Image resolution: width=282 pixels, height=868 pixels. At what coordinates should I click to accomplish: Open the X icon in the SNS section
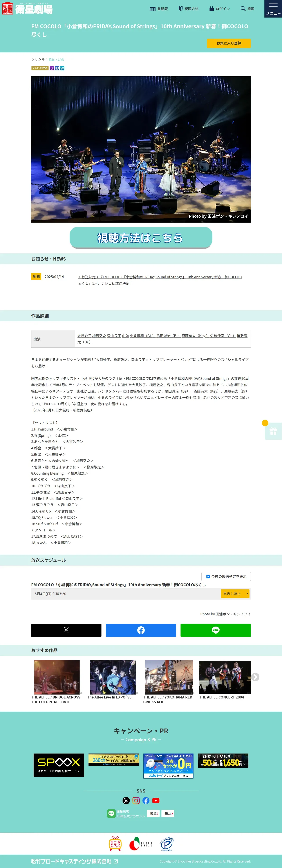point(126,801)
